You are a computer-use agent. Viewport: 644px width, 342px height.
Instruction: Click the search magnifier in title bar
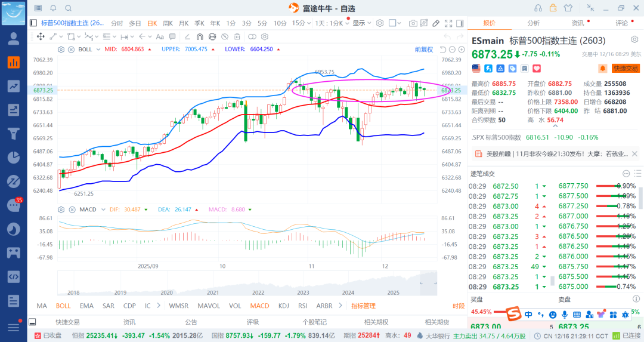69,8
